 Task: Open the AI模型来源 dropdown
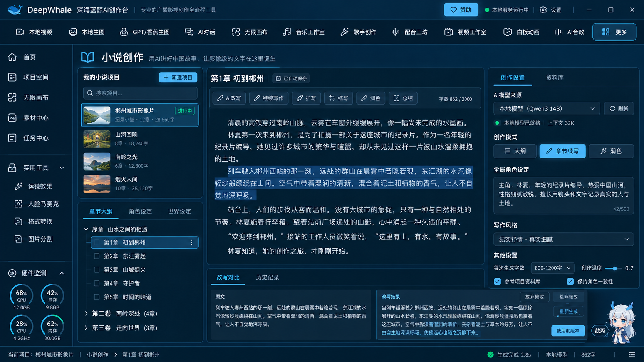(547, 109)
